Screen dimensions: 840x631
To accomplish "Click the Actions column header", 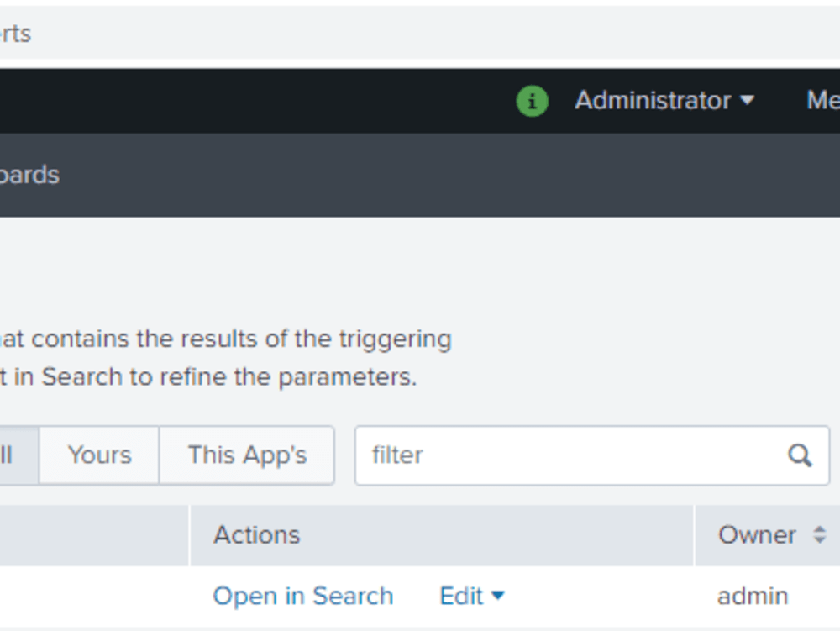I will click(x=256, y=535).
